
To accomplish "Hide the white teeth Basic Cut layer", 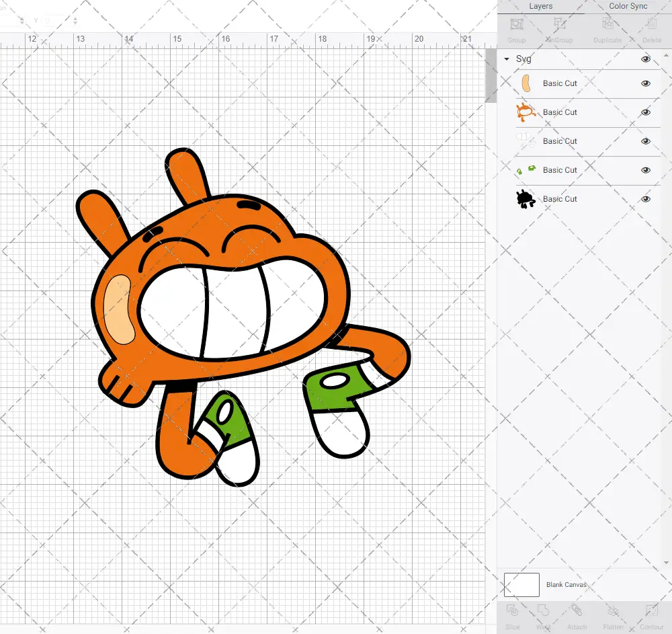I will pyautogui.click(x=645, y=141).
